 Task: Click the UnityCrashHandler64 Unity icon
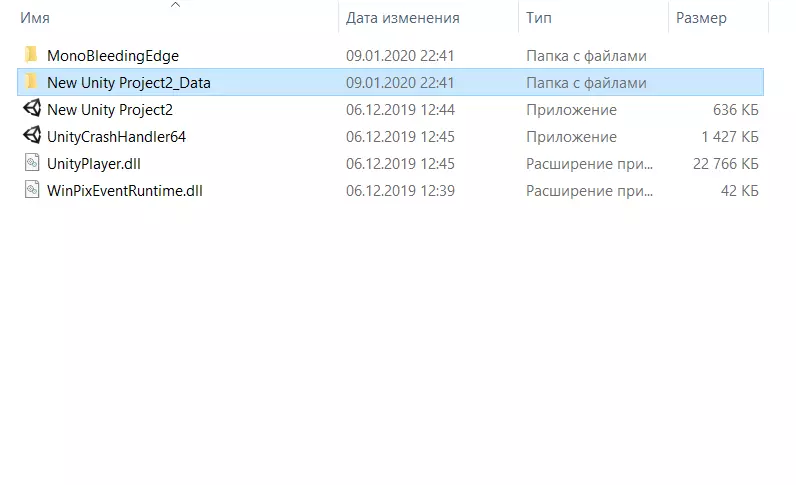[32, 135]
